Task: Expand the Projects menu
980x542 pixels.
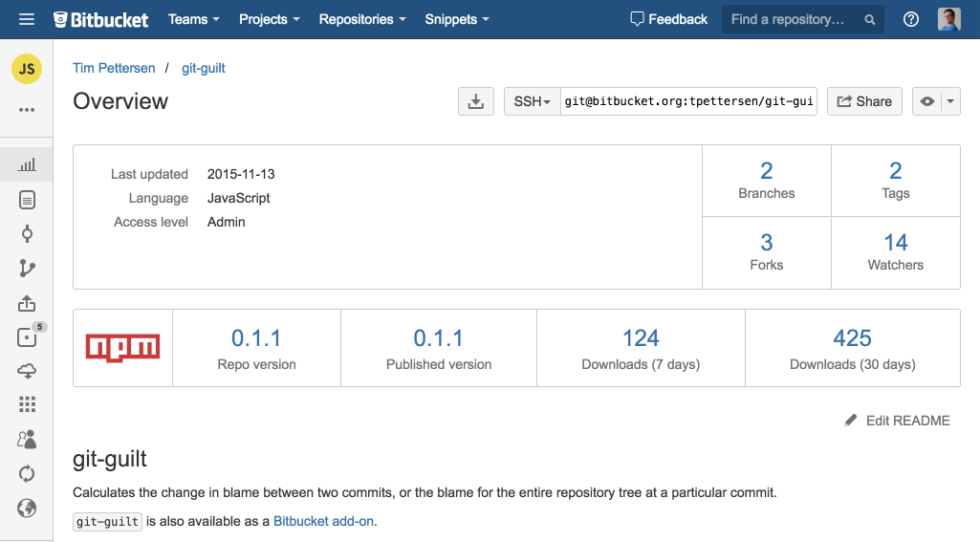Action: click(x=270, y=19)
